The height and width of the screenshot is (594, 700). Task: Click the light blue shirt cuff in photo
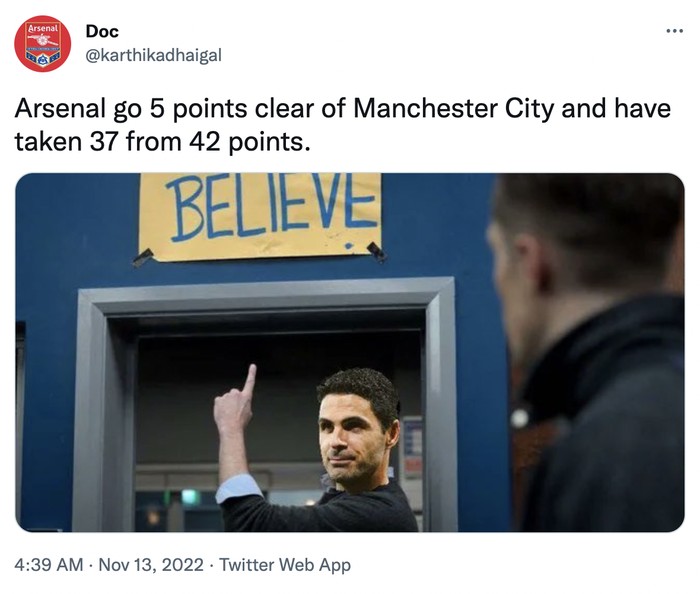pyautogui.click(x=238, y=487)
